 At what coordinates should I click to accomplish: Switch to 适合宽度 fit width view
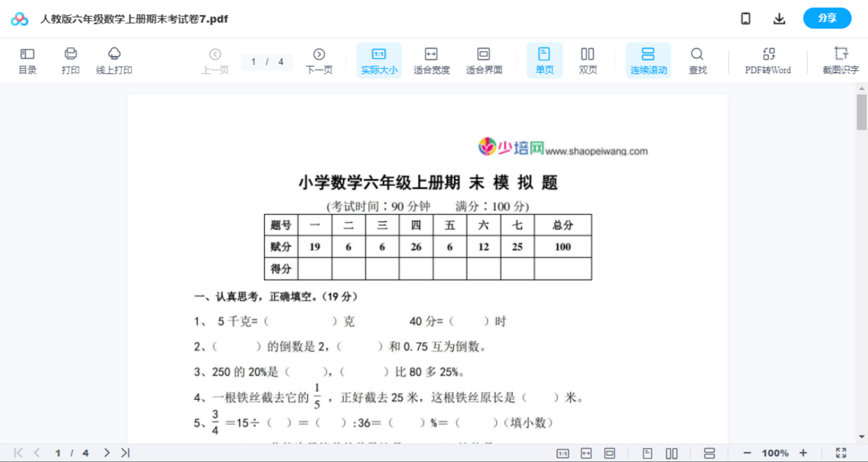(x=431, y=60)
